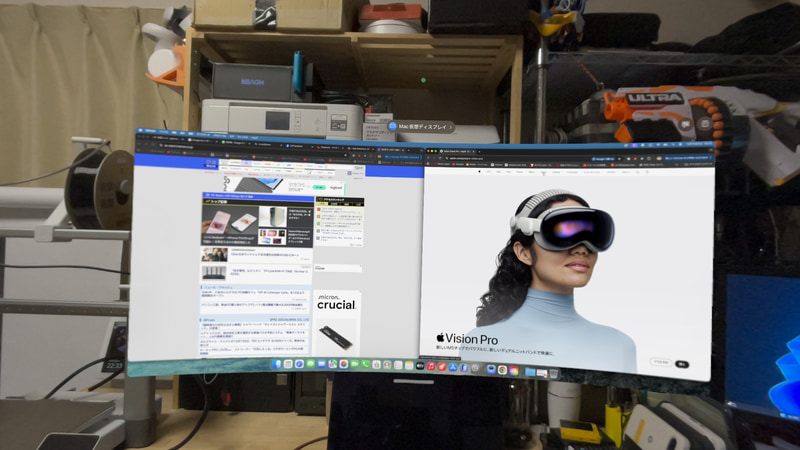The height and width of the screenshot is (450, 800).
Task: Open System Settings from the Dock
Action: 475,368
